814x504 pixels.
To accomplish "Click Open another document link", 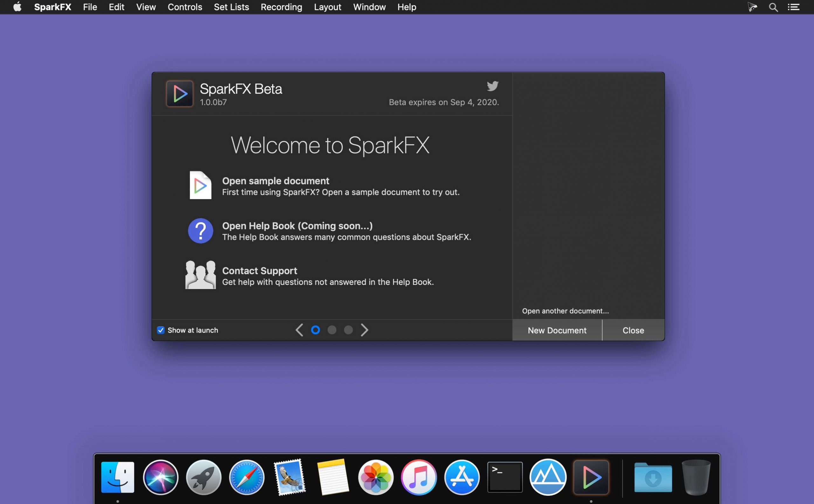I will [x=565, y=311].
